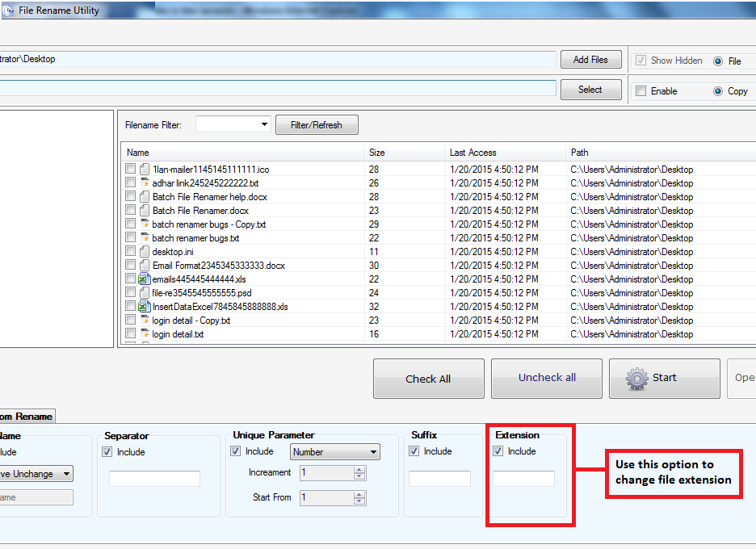Click the gear icon on the Start button
The height and width of the screenshot is (549, 756).
click(637, 378)
